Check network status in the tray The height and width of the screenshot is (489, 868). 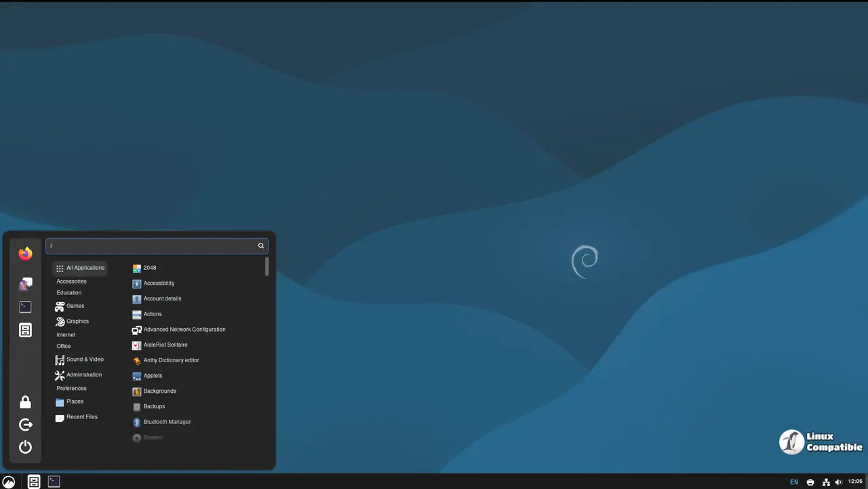pyautogui.click(x=825, y=482)
